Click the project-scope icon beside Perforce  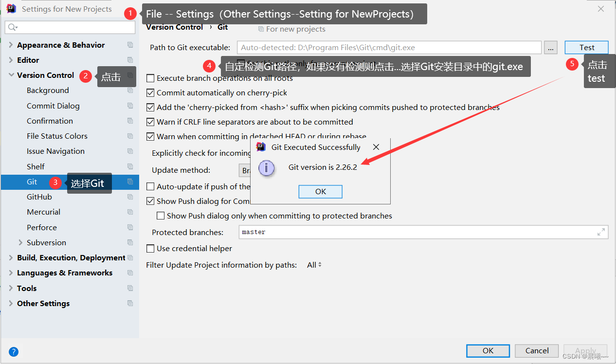pyautogui.click(x=130, y=227)
